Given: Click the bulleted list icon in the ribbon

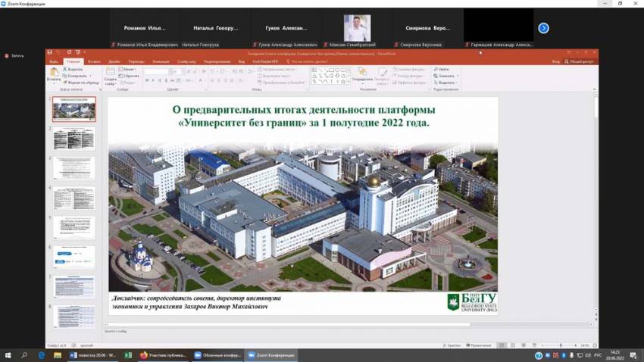Looking at the screenshot, I should (213, 71).
